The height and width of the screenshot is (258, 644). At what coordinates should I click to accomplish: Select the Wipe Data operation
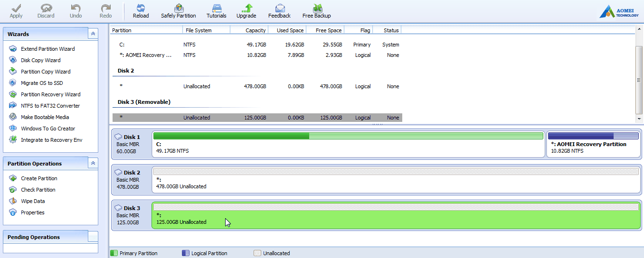[x=33, y=201]
